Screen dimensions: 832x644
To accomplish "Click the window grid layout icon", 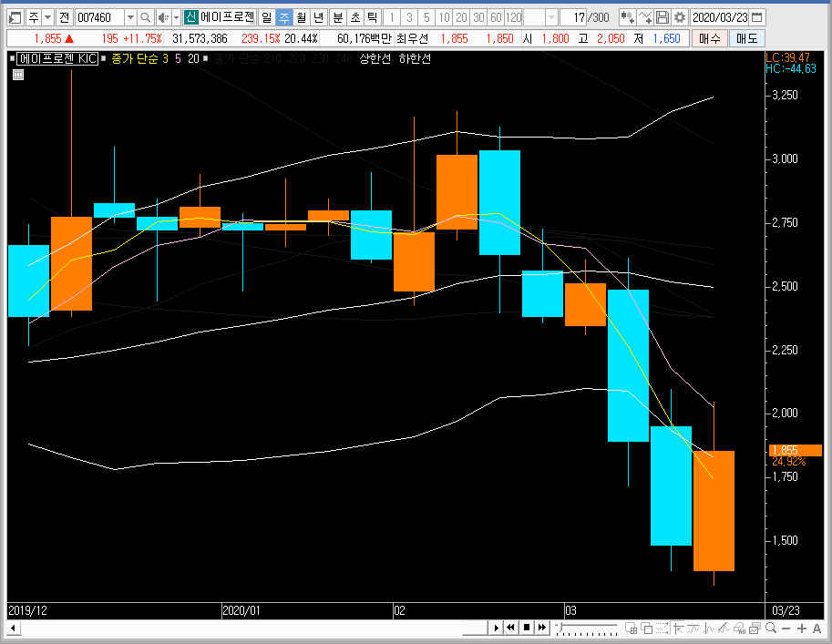I will 631,629.
